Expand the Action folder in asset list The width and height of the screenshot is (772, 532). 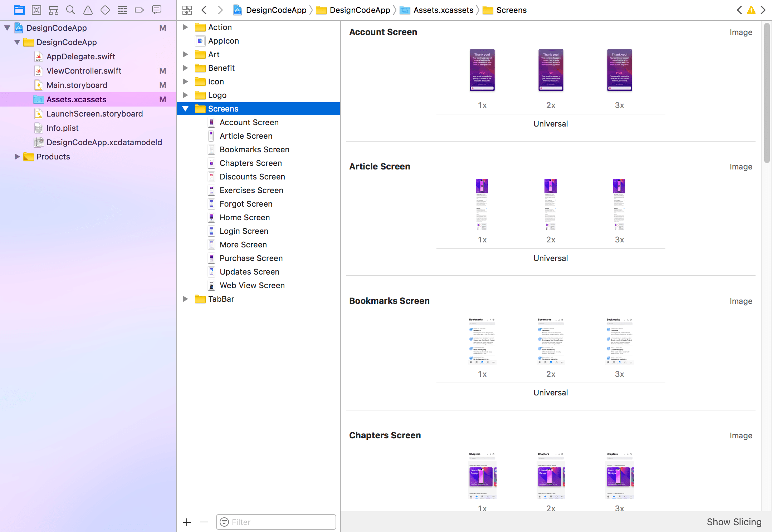pyautogui.click(x=185, y=27)
